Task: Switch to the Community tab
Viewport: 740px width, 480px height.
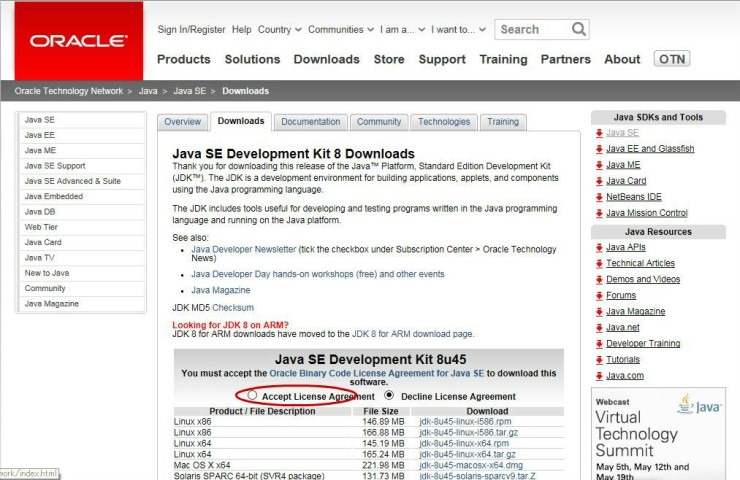Action: (378, 122)
